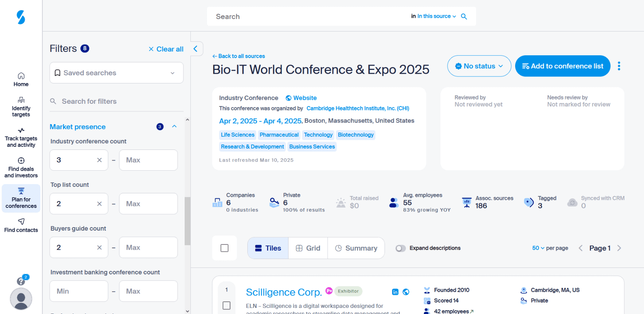Image resolution: width=644 pixels, height=314 pixels.
Task: Change the 50 per page dropdown
Action: [x=538, y=248]
